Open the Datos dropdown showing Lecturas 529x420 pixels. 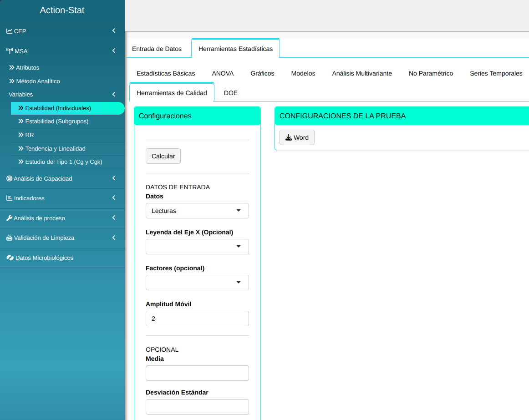point(197,211)
